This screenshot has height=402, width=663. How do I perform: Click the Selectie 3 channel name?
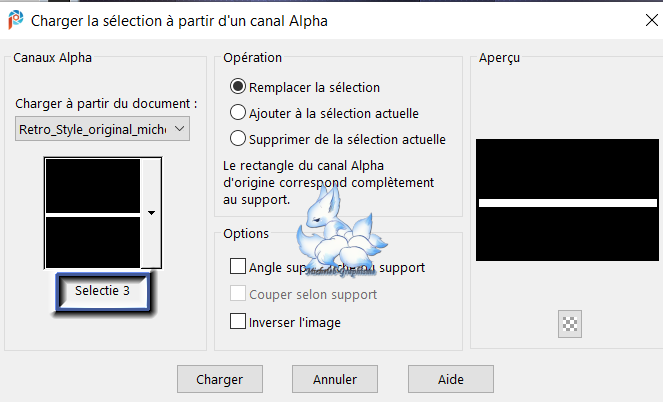[x=102, y=291]
